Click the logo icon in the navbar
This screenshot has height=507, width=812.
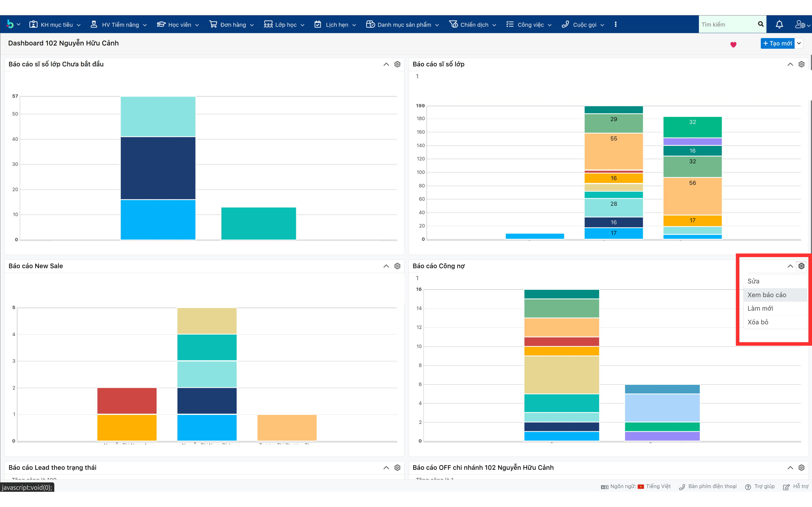coord(10,25)
